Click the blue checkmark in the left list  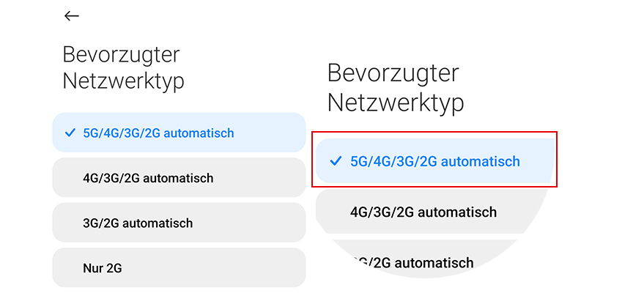tap(70, 133)
